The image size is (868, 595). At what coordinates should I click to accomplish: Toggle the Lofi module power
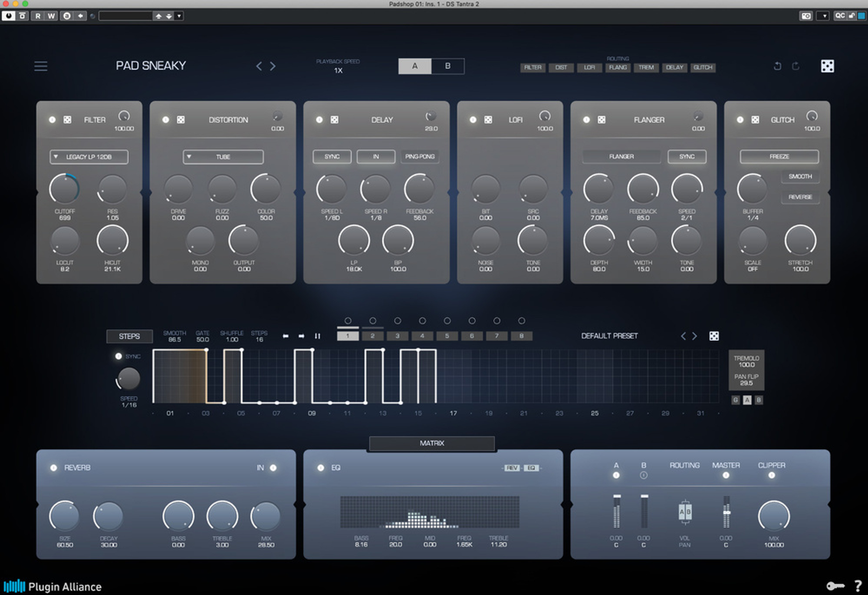tap(473, 119)
